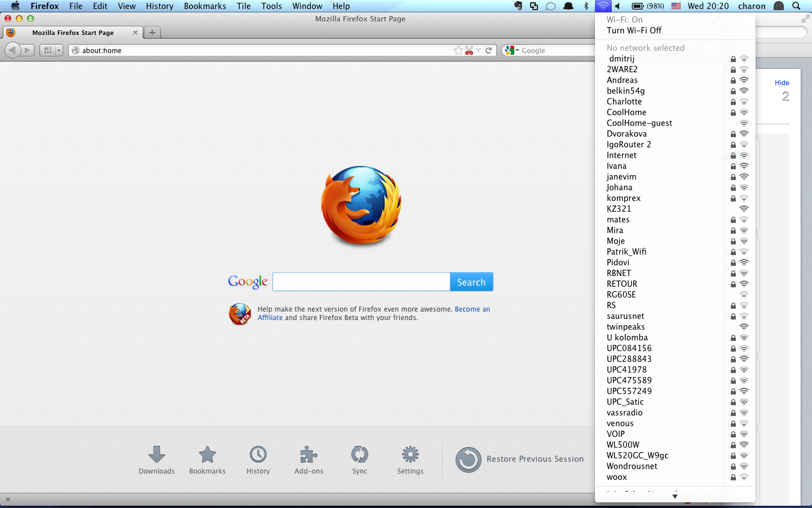812x508 pixels.
Task: Select the CoolHome-guest network
Action: tap(639, 123)
